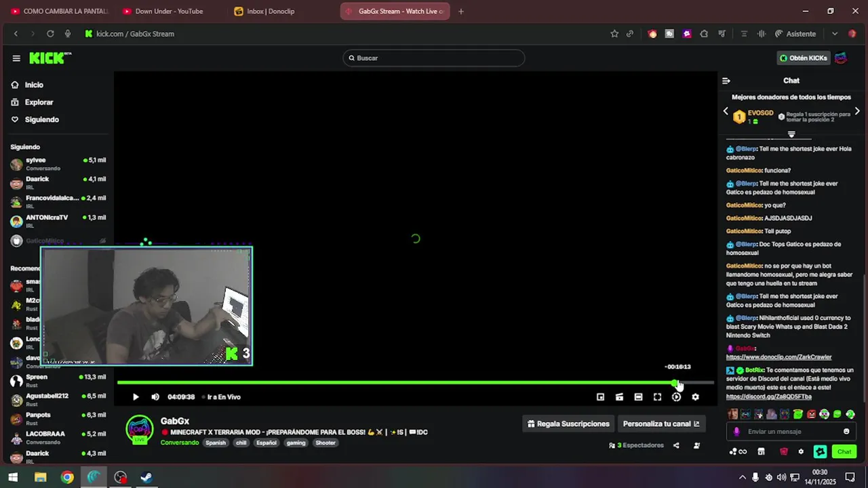Image resolution: width=868 pixels, height=488 pixels.
Task: Open the donoclip.com/ZarkCrawler link
Action: tap(778, 357)
